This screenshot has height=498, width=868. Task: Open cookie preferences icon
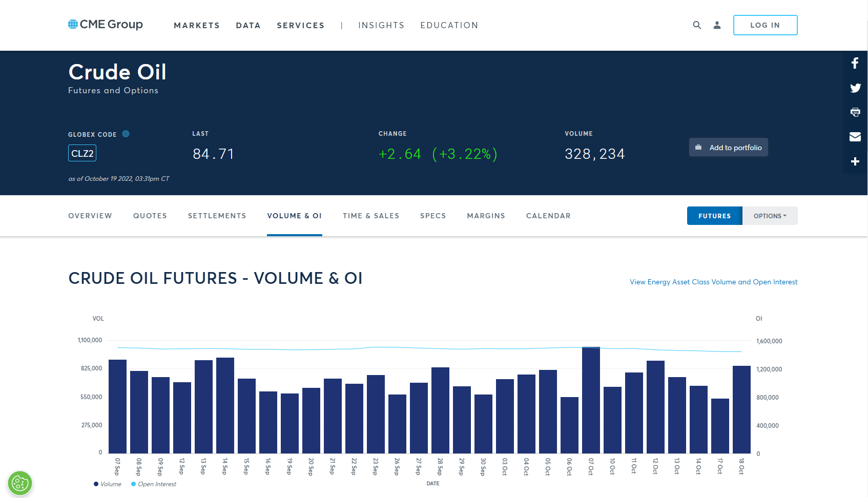tap(20, 483)
